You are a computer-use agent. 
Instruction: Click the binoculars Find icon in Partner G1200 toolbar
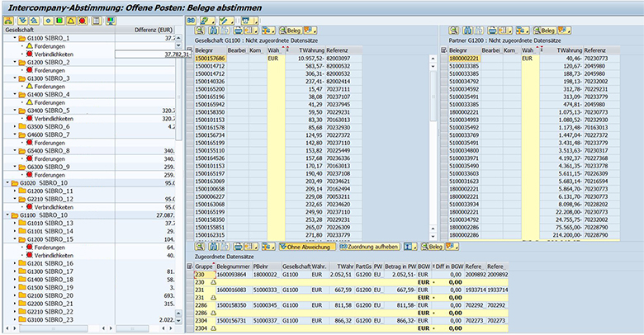(x=467, y=31)
